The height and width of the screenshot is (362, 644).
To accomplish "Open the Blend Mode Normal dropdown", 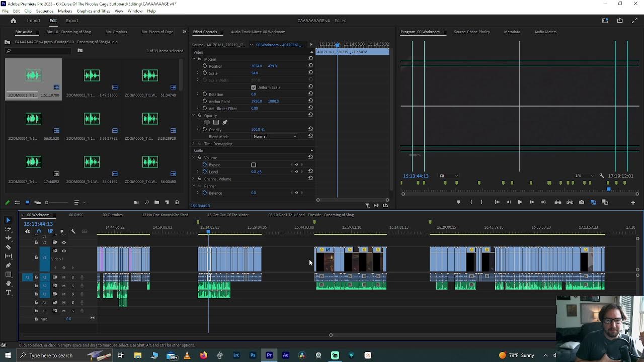I will 275,136.
